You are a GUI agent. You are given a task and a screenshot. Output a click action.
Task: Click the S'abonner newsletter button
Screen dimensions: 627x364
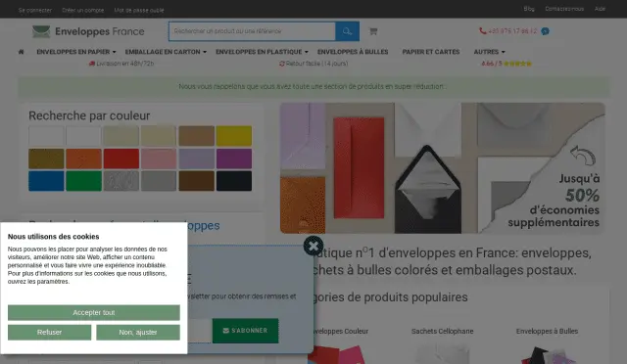(245, 331)
